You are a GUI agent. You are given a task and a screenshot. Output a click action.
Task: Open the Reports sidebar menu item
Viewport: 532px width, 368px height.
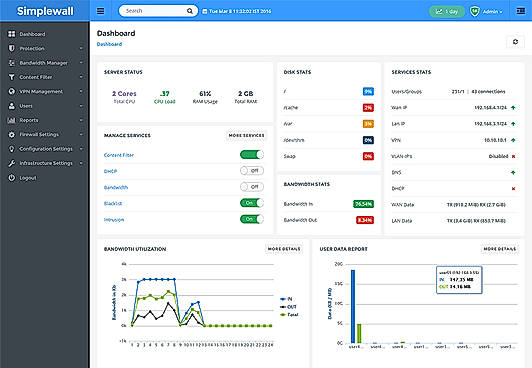pos(45,120)
